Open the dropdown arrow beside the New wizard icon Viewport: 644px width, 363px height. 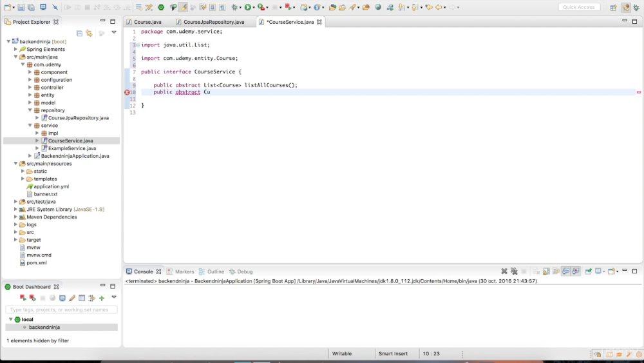click(14, 7)
